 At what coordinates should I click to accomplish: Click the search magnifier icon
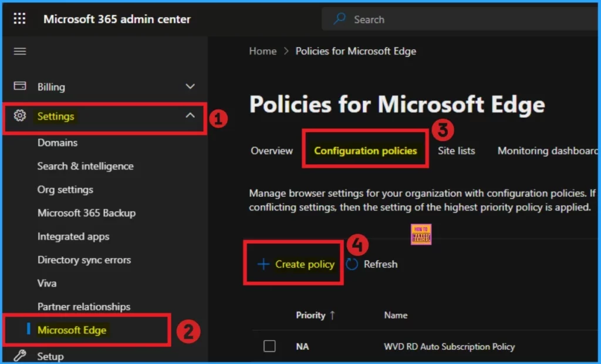coord(340,19)
